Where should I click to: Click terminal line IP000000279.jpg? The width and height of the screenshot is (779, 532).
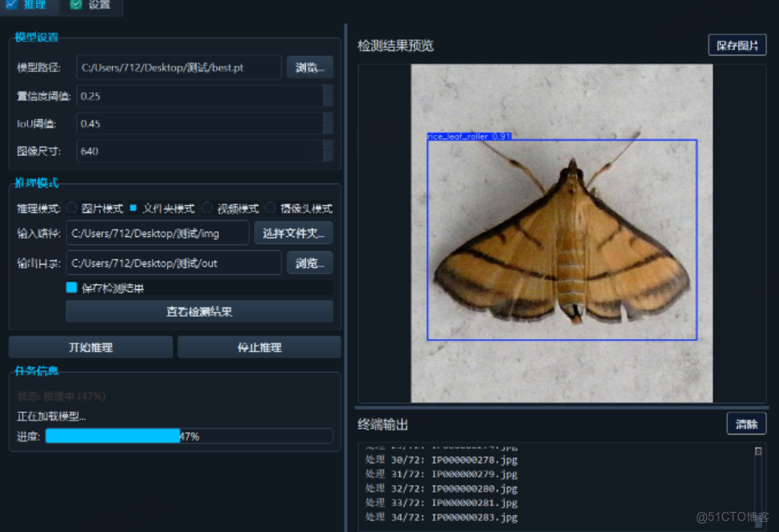[x=441, y=474]
